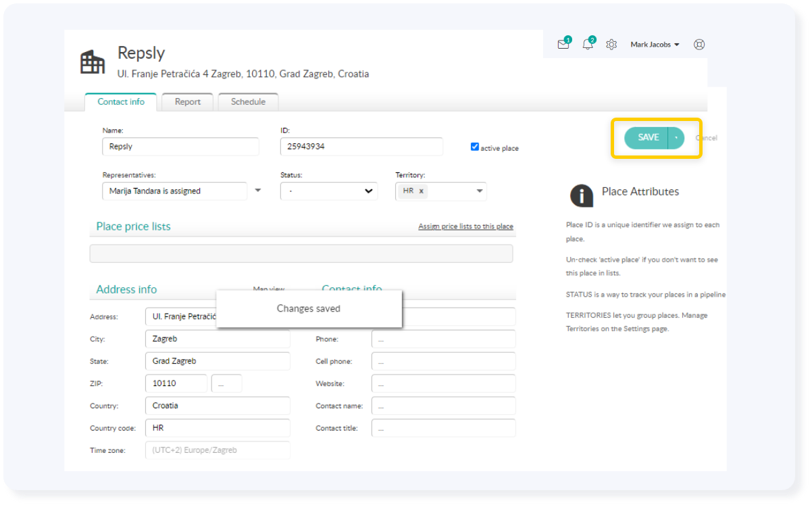The height and width of the screenshot is (507, 812).
Task: Click the ZIP field with 10110
Action: point(176,384)
